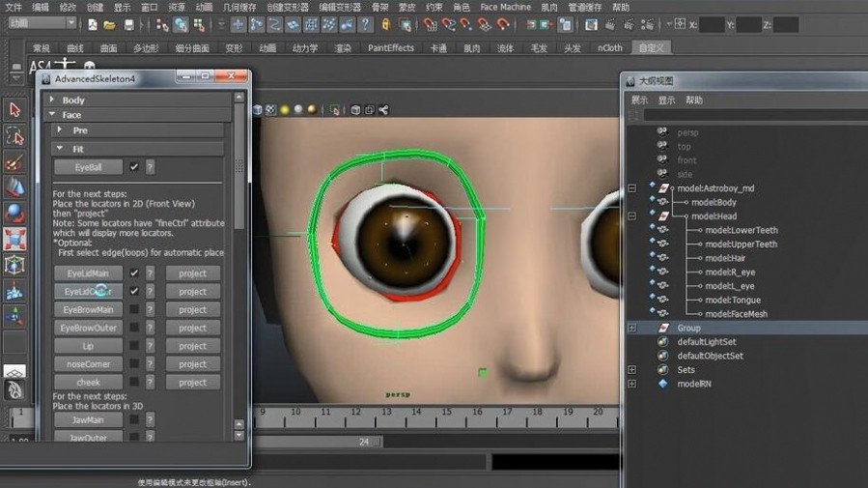Image resolution: width=868 pixels, height=488 pixels.
Task: Save scene with the floppy disk icon
Action: pyautogui.click(x=128, y=24)
